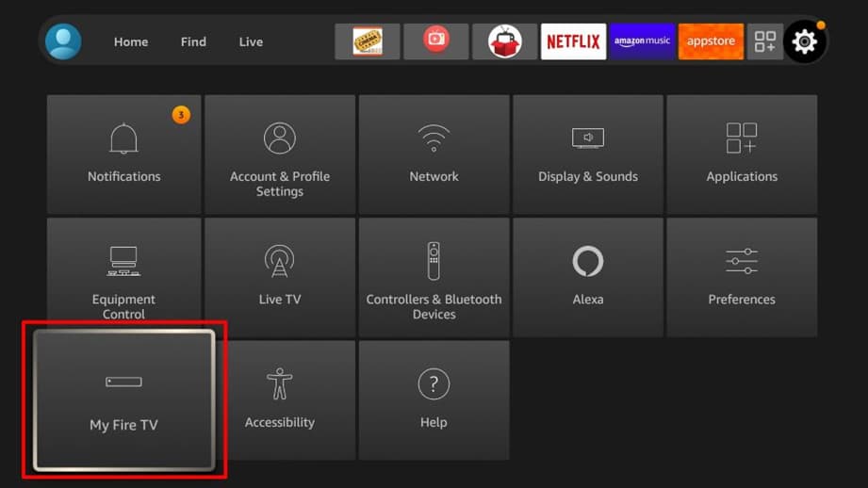This screenshot has width=868, height=488.
Task: Open the red camera TV app
Action: coord(436,41)
